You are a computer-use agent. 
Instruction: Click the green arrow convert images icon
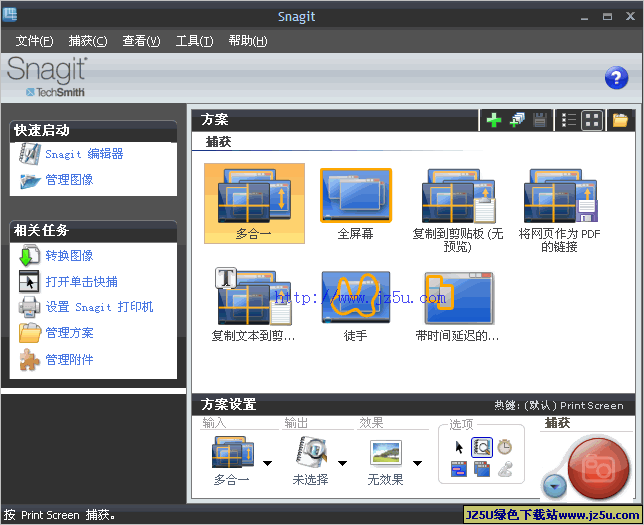[30, 256]
